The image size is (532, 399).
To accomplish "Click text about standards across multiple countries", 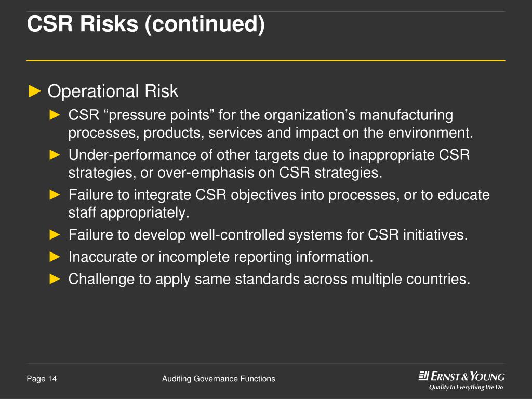I will [270, 279].
